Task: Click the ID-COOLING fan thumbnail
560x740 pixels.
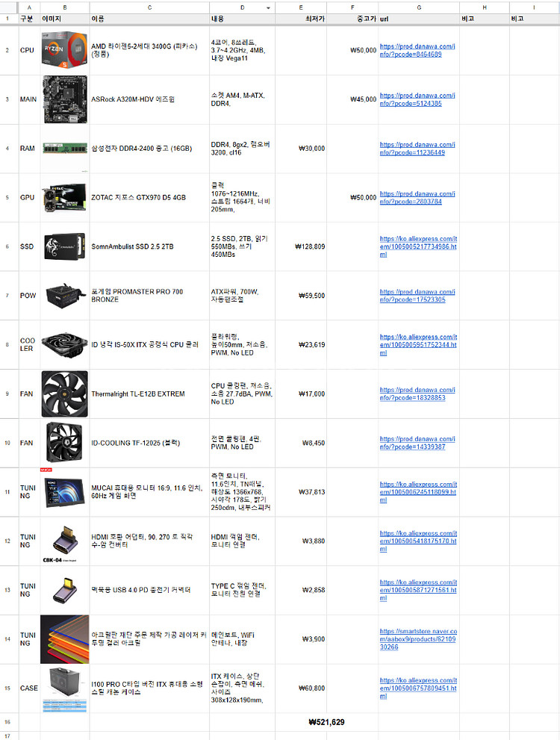Action: tap(65, 443)
